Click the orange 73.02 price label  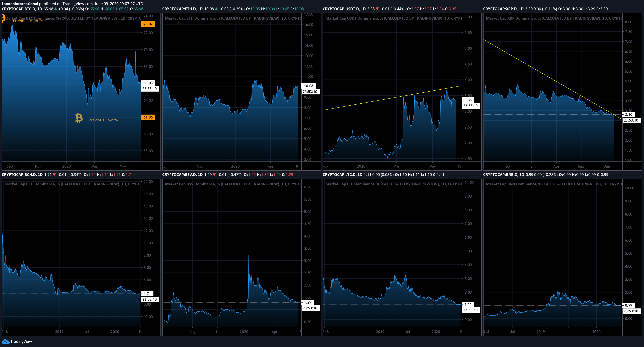(148, 24)
